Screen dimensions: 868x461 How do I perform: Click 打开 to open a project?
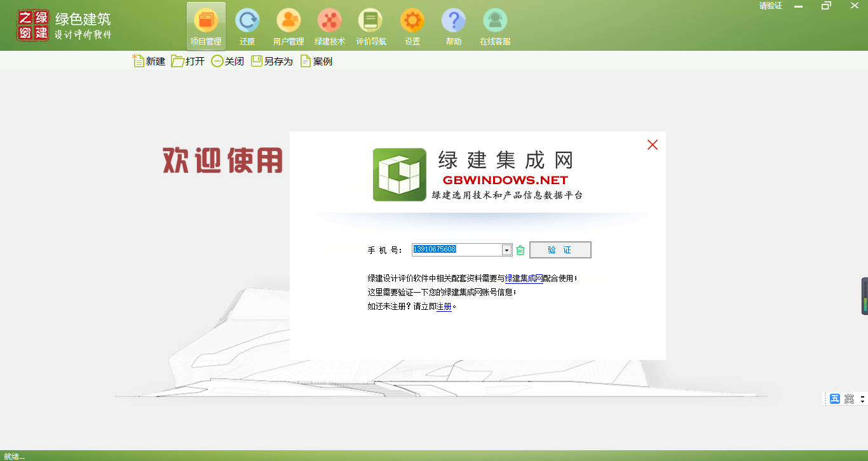pos(188,61)
